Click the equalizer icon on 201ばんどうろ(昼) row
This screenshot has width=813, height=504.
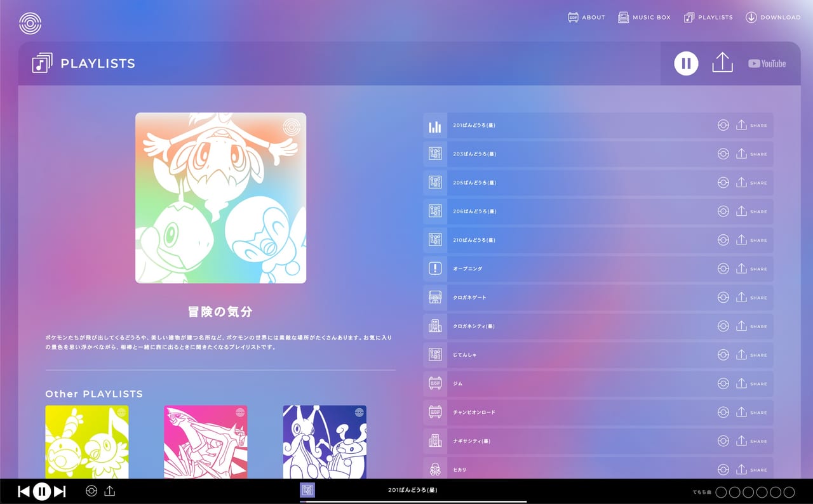click(x=434, y=125)
